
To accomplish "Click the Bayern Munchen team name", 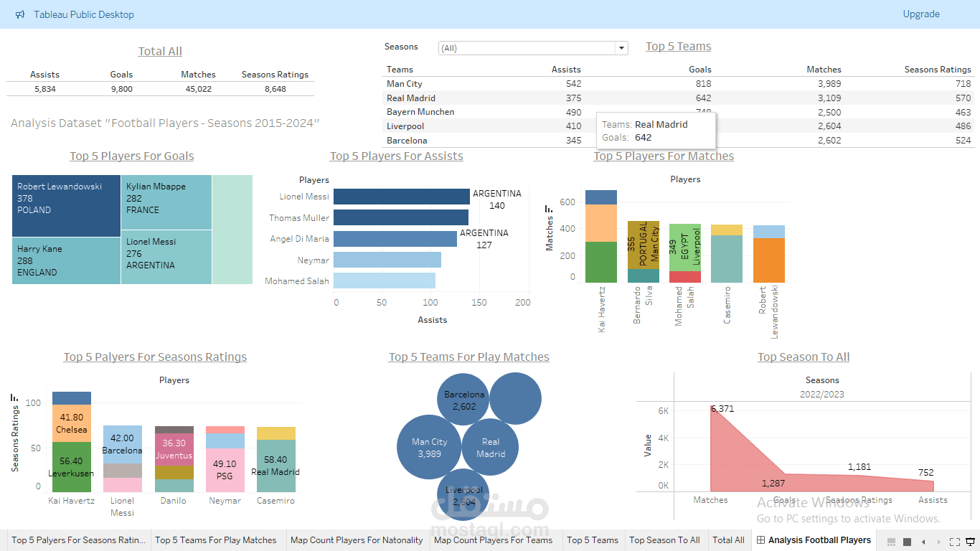I will coord(420,112).
